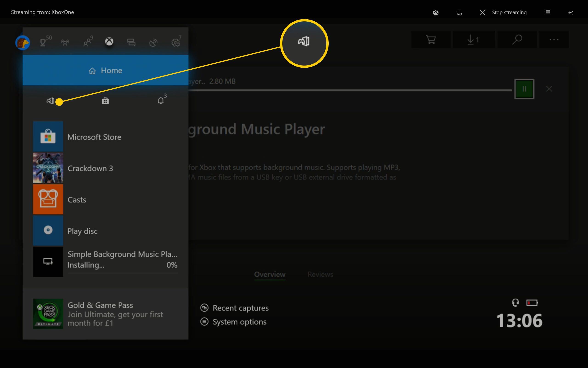Open the People and friends icon
588x368 pixels.
pos(87,42)
